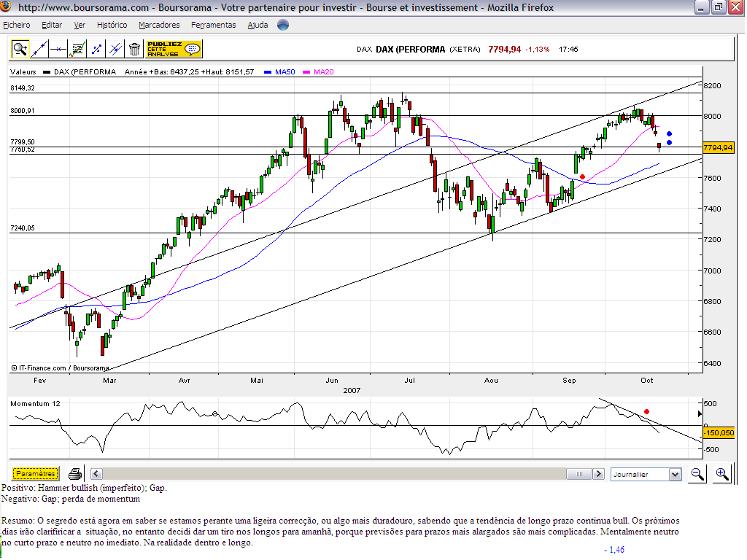Click the left arrow of the chart scrollbar
The width and height of the screenshot is (747, 560).
click(x=96, y=474)
